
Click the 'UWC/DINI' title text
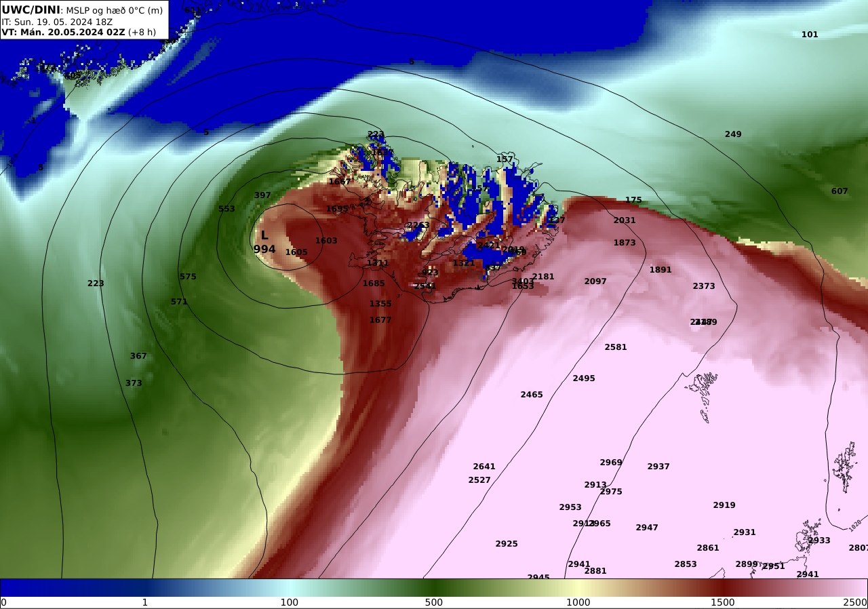pos(31,10)
